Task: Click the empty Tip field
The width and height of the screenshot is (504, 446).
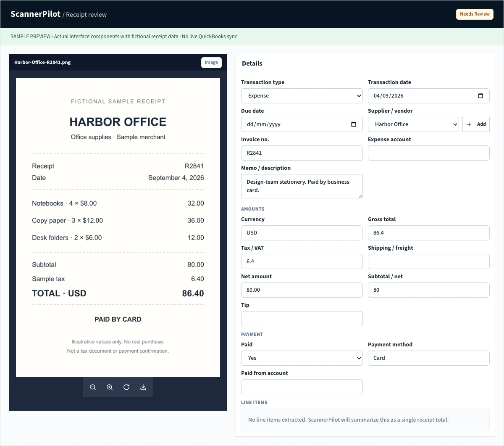Action: 302,319
